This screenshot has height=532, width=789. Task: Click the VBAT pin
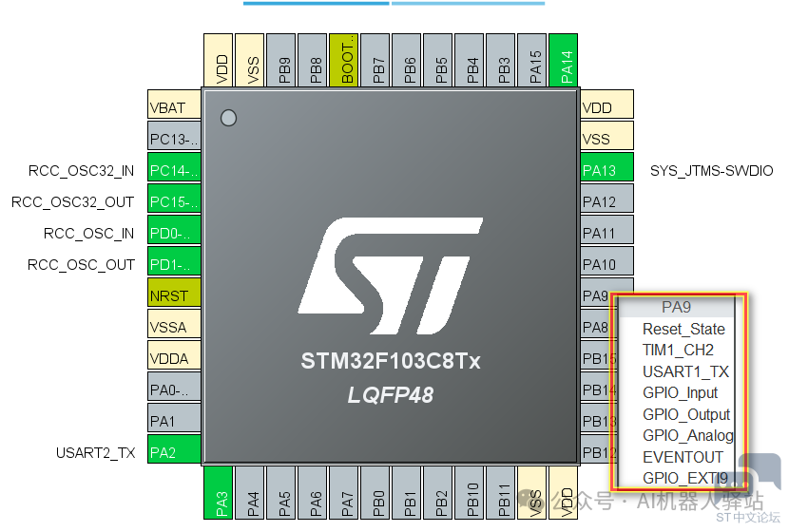pos(174,104)
